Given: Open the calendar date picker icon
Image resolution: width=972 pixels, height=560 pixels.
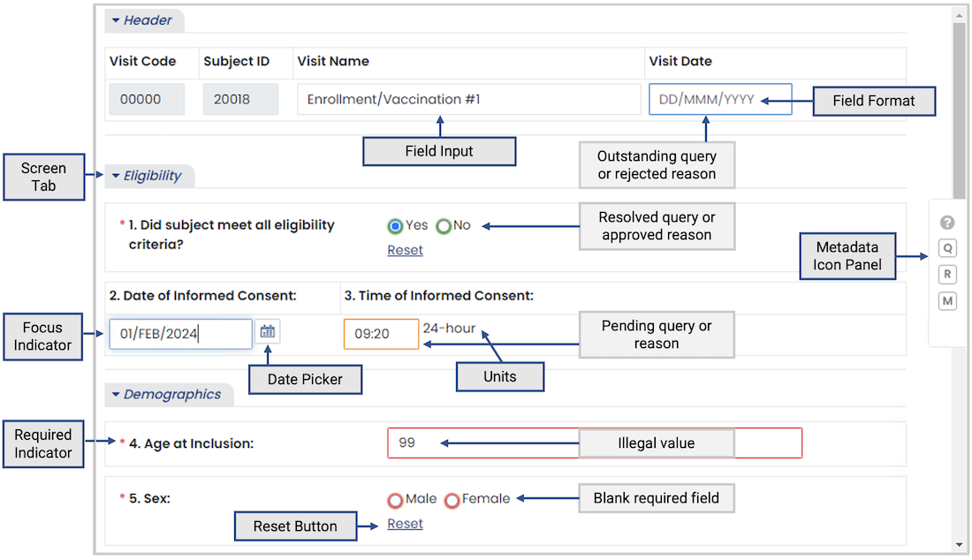Looking at the screenshot, I should [267, 332].
